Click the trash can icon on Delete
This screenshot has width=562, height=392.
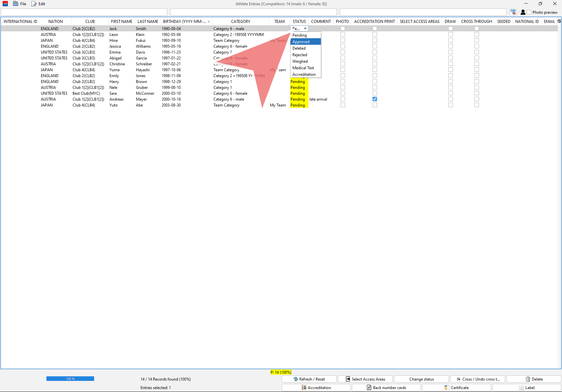coord(528,379)
